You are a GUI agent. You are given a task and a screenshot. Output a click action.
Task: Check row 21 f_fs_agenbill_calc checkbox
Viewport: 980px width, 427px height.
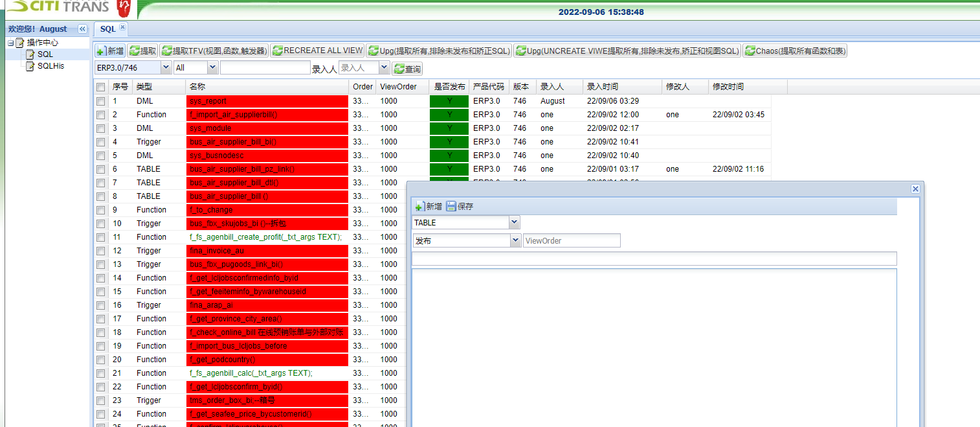click(100, 373)
